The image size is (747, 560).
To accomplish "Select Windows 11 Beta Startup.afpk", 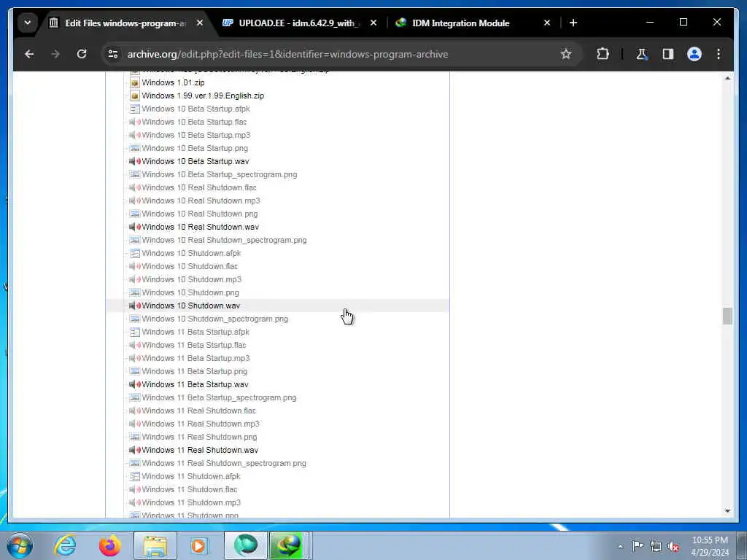I will pos(196,332).
